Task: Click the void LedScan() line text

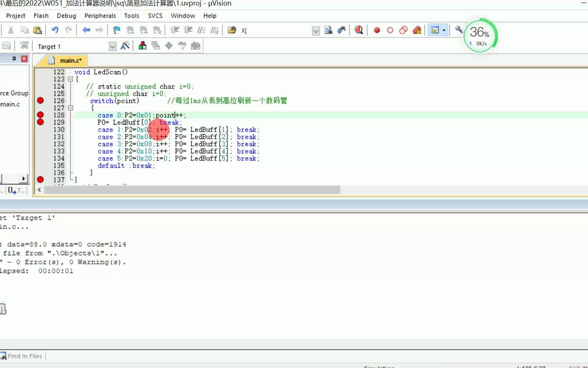Action: click(101, 72)
